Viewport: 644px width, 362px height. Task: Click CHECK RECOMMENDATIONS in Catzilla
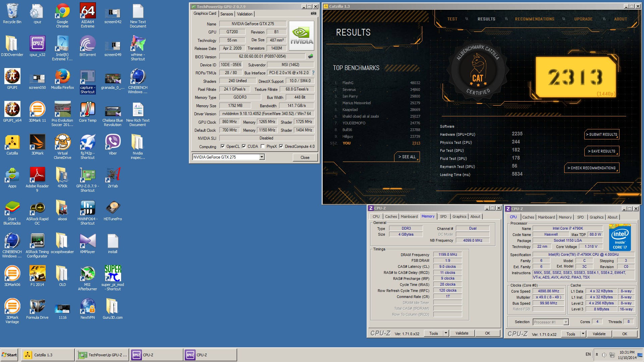click(592, 168)
